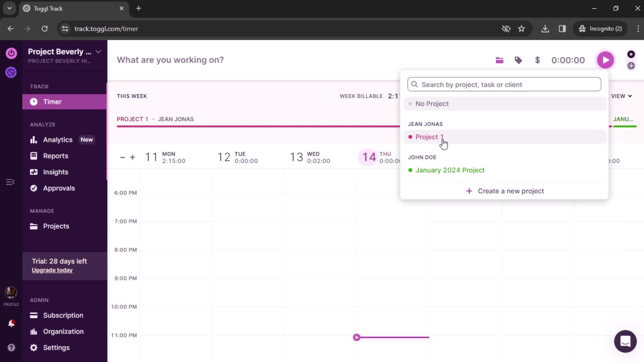
Task: Select Project 1 under Jean Jonas
Action: point(429,136)
